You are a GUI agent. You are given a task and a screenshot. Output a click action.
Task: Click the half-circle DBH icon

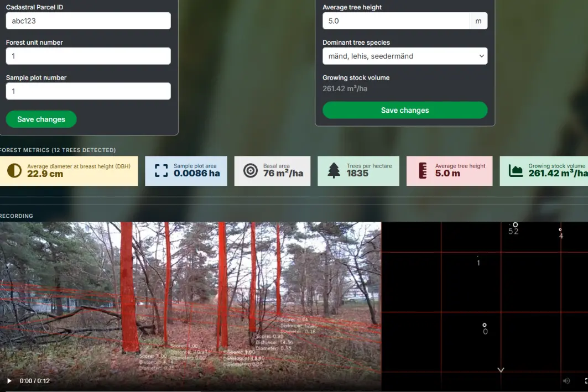tap(14, 171)
